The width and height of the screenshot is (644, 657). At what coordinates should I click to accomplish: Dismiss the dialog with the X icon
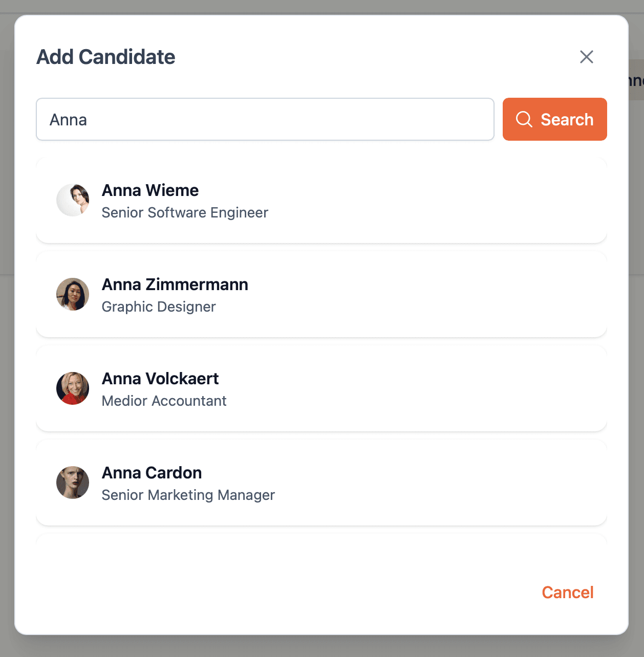(586, 57)
